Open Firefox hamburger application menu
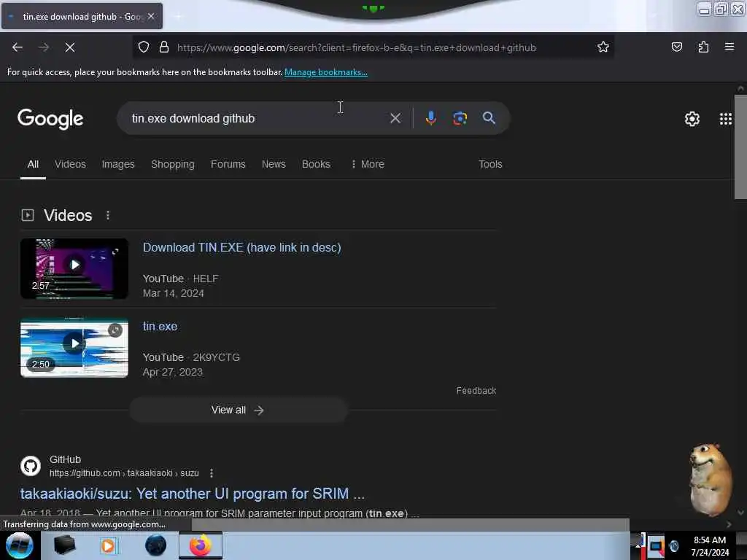747x560 pixels. 729,47
